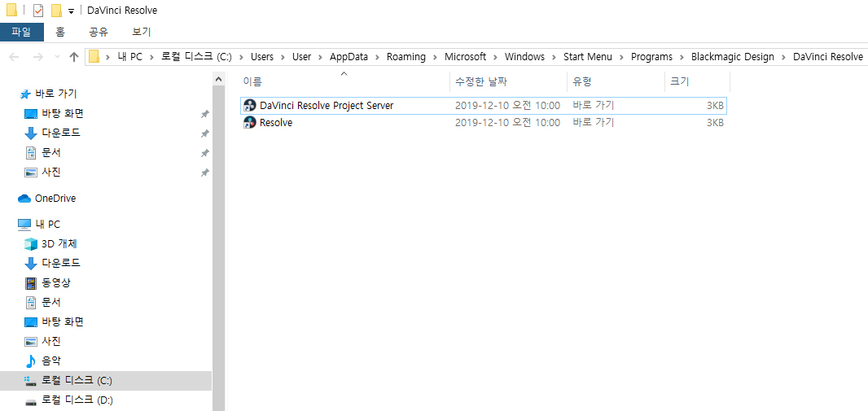
Task: Open the Customize Quick Access Toolbar dropdown
Action: click(x=71, y=11)
